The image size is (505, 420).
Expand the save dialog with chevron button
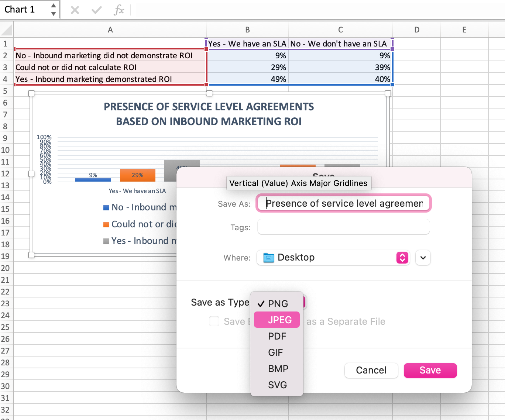pyautogui.click(x=423, y=258)
